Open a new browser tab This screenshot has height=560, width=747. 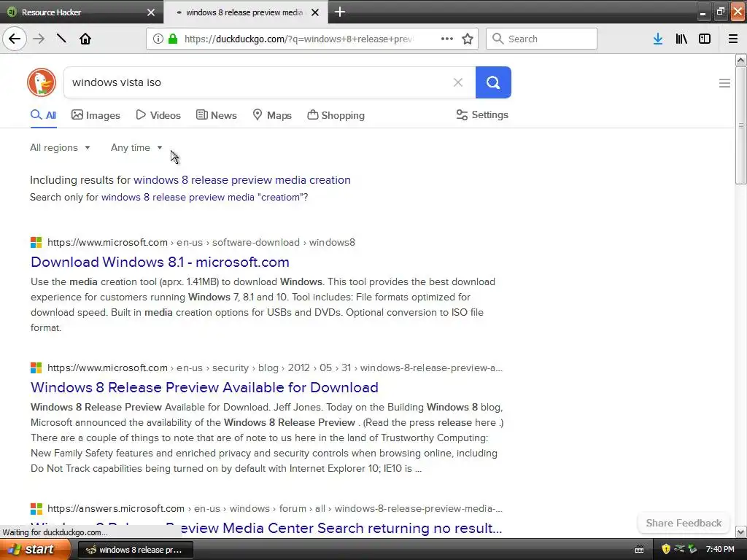(340, 12)
